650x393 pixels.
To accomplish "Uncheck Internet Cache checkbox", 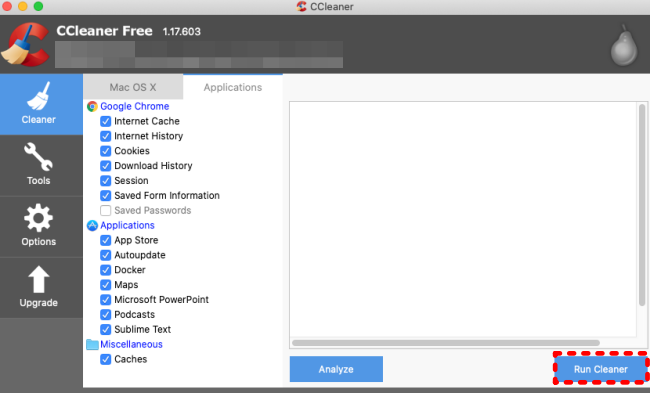I will pos(106,121).
